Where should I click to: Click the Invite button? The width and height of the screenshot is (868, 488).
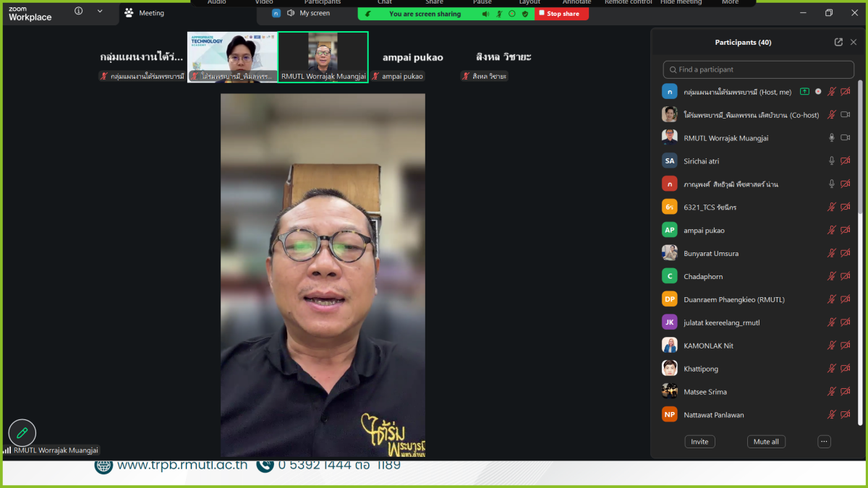pyautogui.click(x=699, y=442)
